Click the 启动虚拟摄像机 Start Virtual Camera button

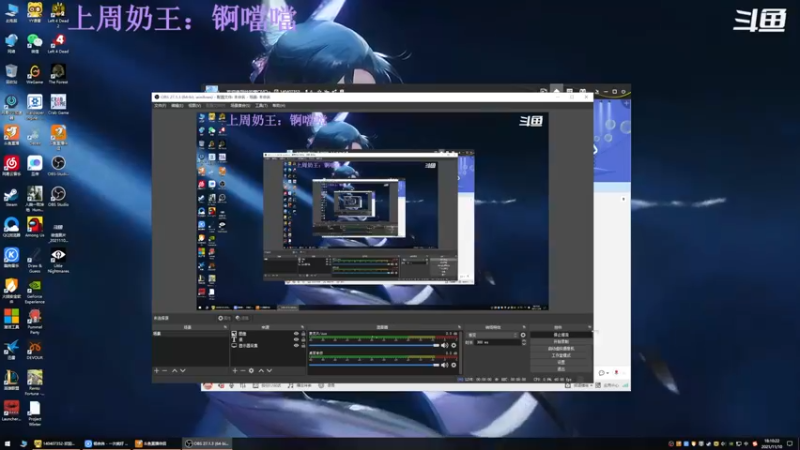point(561,348)
